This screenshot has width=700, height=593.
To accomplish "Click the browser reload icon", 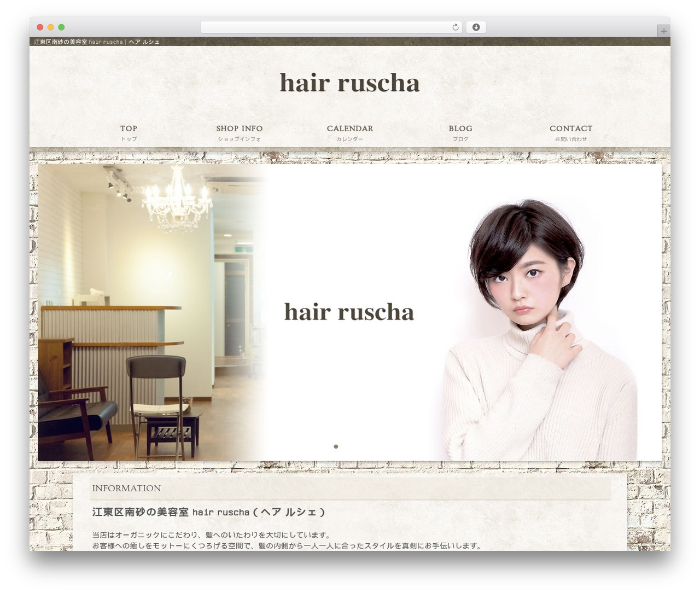I will (x=456, y=27).
